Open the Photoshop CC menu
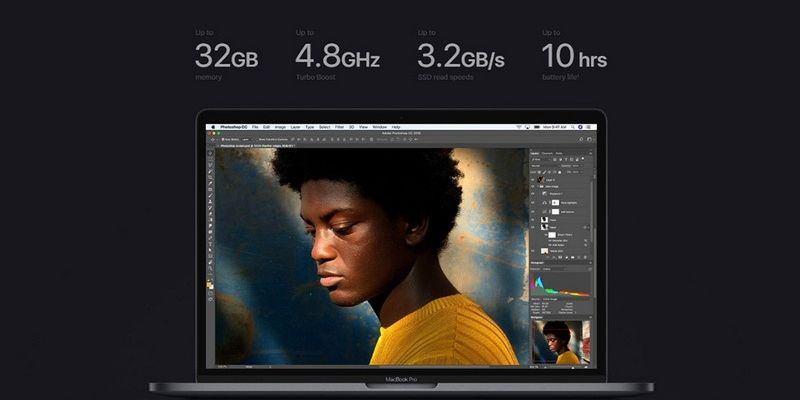Viewport: 800px width, 400px height. point(234,127)
